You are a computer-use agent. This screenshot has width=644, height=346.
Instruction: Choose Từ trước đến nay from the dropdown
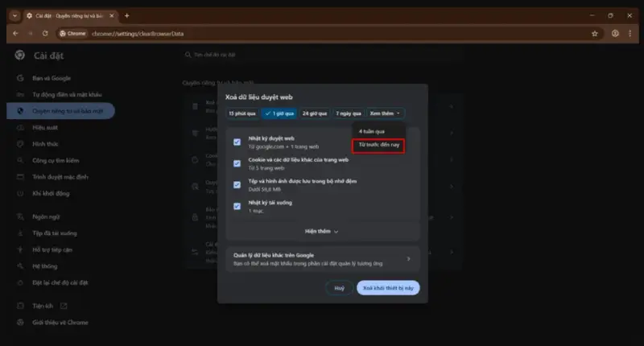(378, 145)
